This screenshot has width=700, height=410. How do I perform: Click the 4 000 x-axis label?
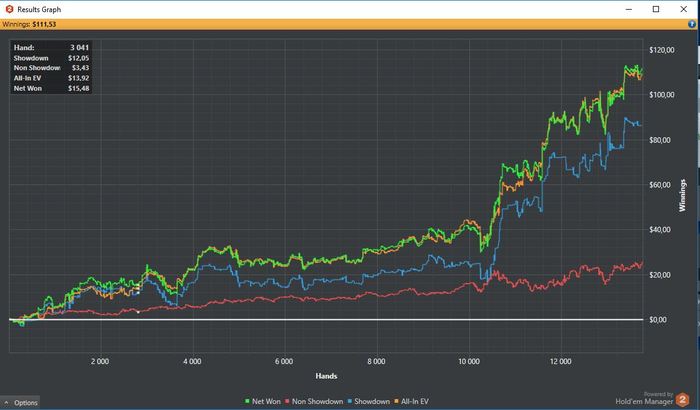pos(192,361)
